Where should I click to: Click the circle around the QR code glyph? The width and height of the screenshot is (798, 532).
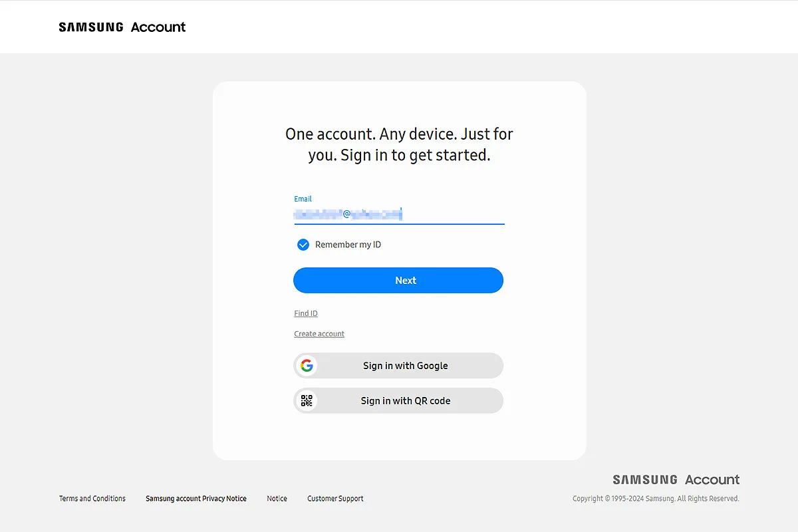[x=307, y=400]
